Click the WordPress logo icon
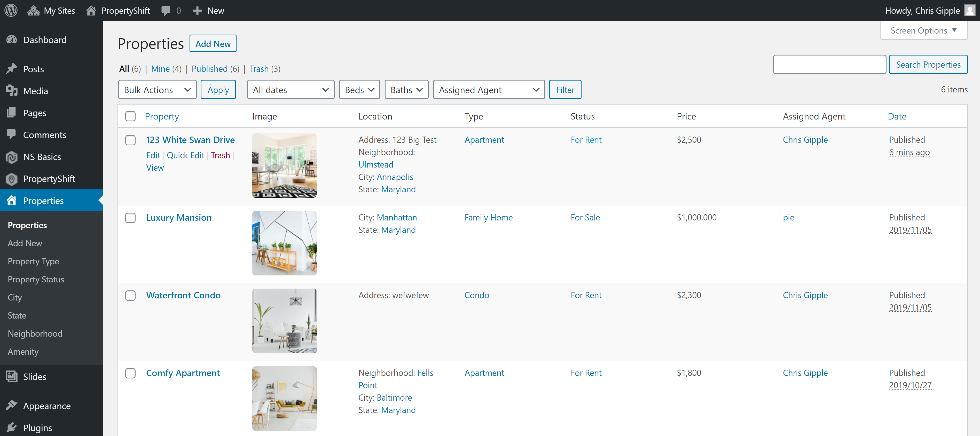 [11, 10]
